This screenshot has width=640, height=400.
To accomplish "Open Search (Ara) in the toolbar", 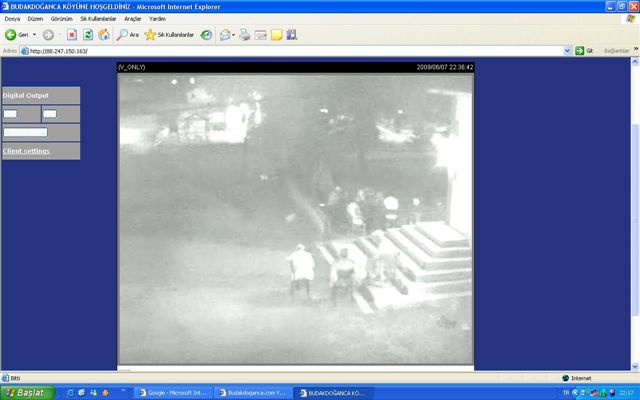I will (128, 34).
